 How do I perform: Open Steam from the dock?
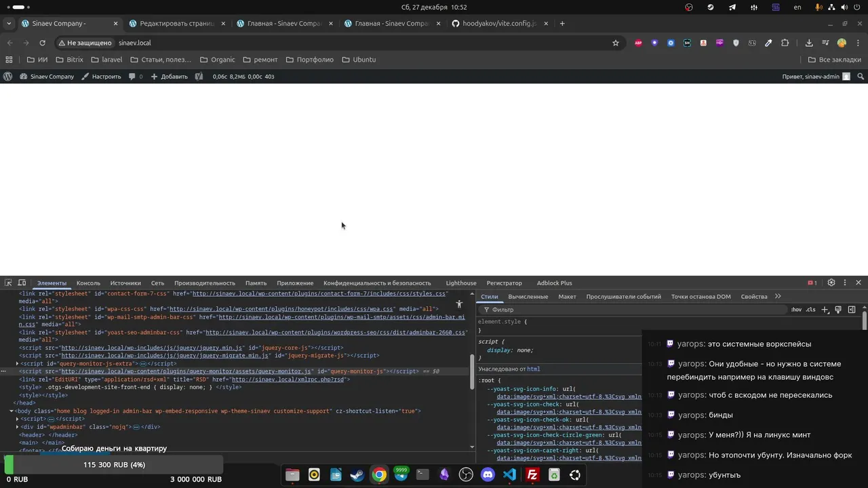click(x=357, y=475)
